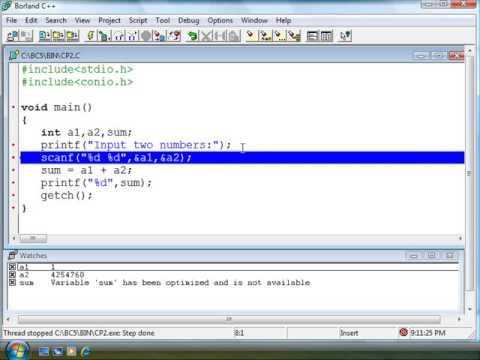Click the printf("%d",sum); line
The width and height of the screenshot is (480, 360).
point(96,183)
